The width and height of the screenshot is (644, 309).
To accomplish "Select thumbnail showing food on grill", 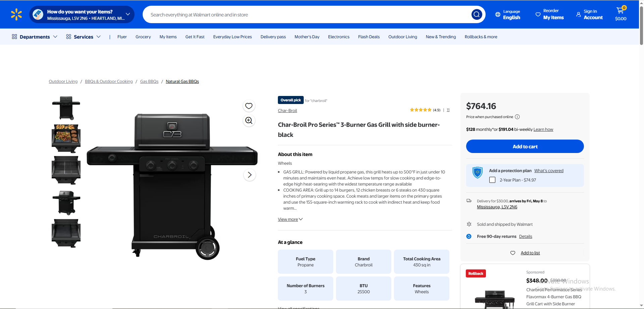I will pos(66,139).
